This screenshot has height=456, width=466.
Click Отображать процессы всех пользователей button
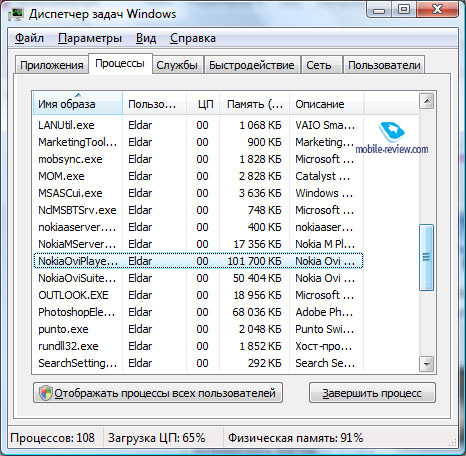tap(158, 393)
